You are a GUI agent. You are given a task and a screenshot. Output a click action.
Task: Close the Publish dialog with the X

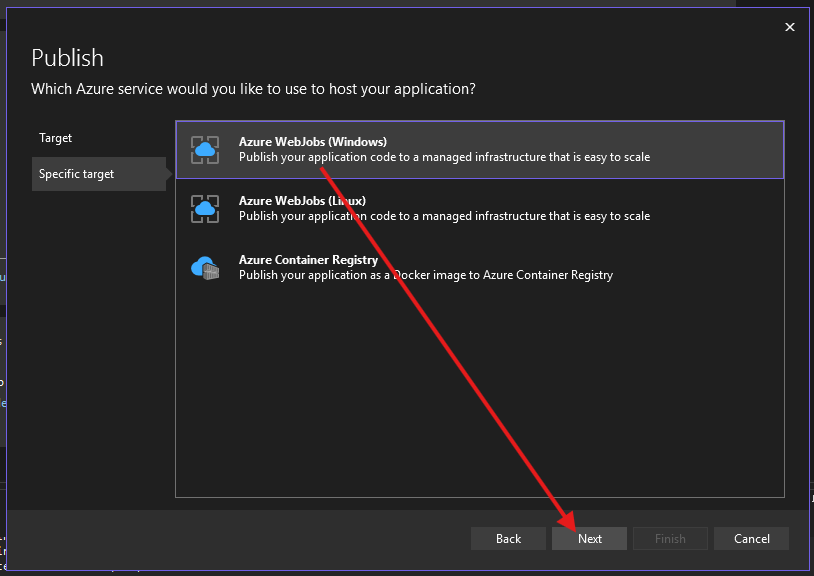point(790,27)
